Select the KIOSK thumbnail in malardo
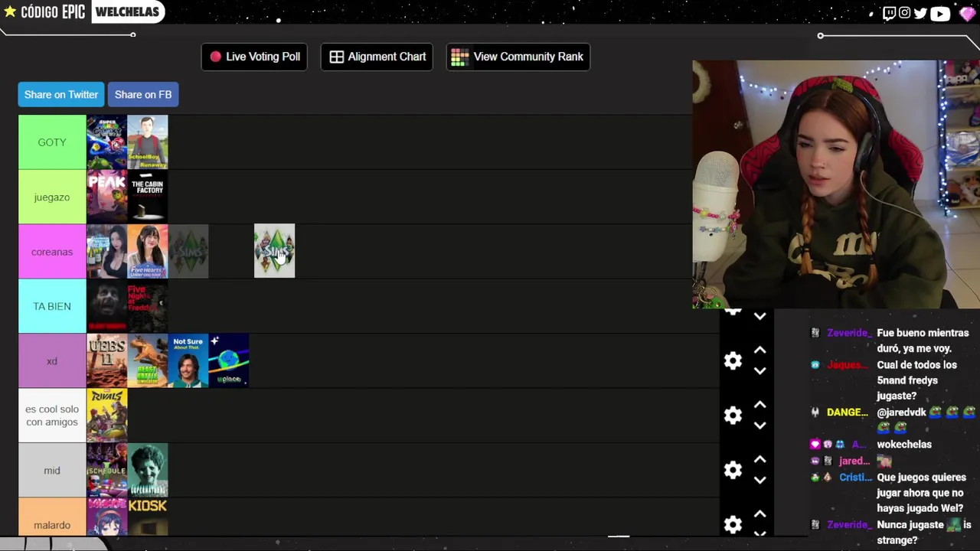This screenshot has height=551, width=980. pyautogui.click(x=148, y=517)
